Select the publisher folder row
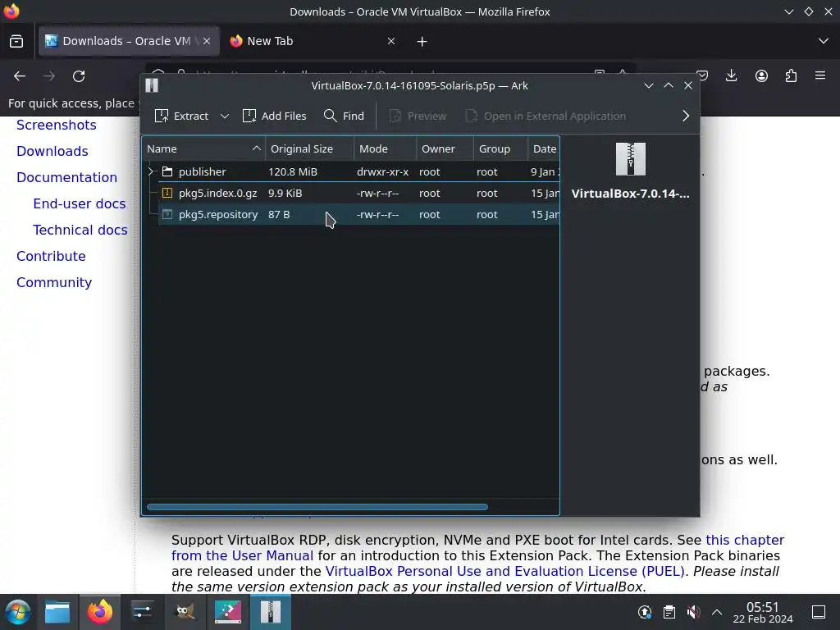 (351, 171)
